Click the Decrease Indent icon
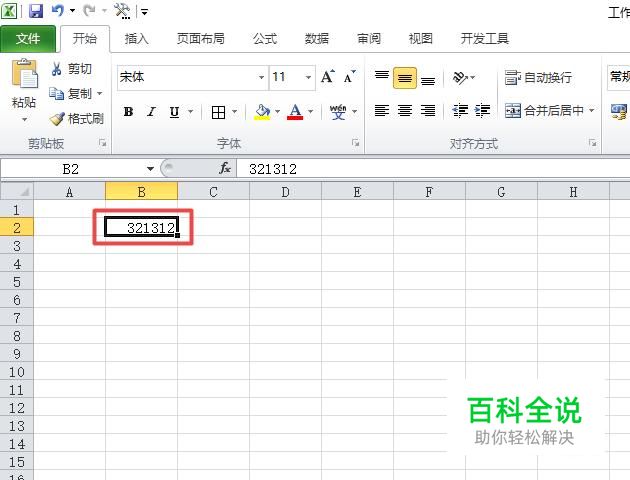The height and width of the screenshot is (480, 630). coord(460,110)
